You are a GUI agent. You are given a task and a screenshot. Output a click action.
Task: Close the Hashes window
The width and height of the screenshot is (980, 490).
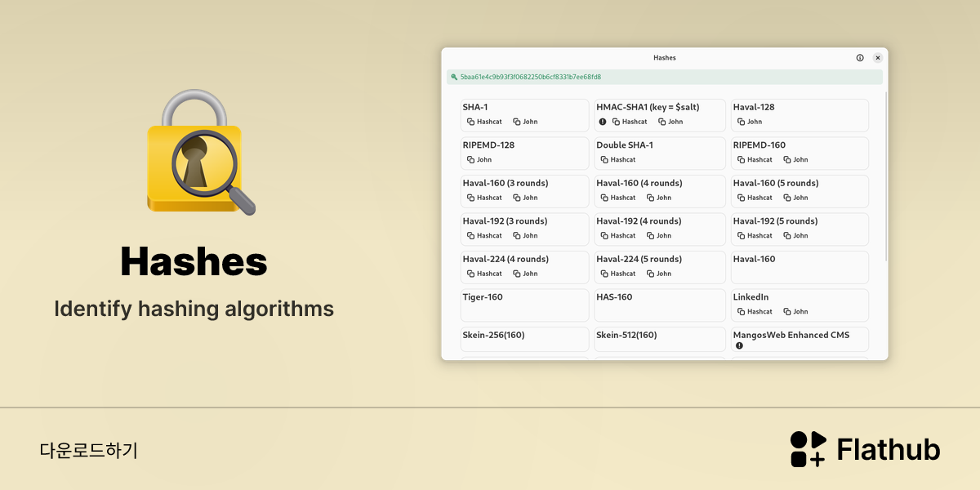click(878, 58)
